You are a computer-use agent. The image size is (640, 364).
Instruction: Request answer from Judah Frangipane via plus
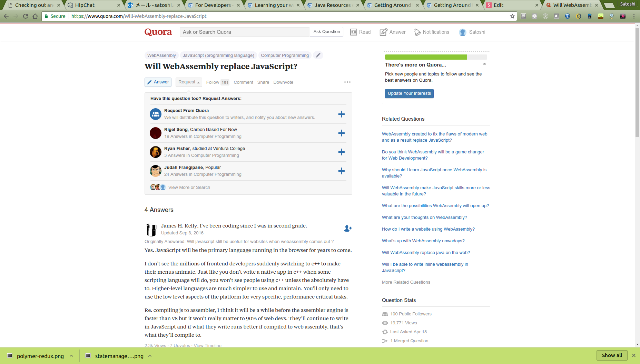[x=341, y=171]
